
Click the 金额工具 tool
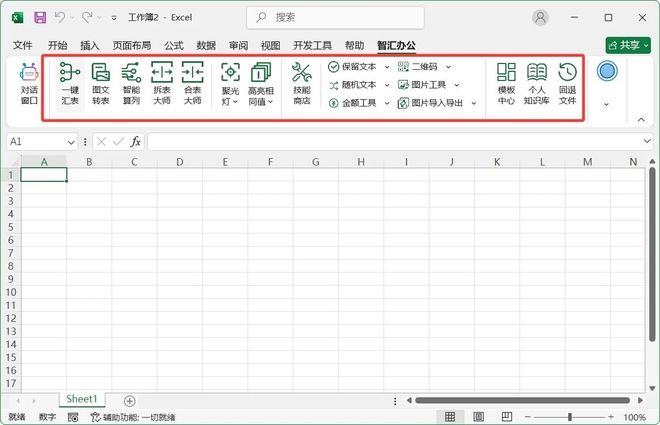[352, 103]
